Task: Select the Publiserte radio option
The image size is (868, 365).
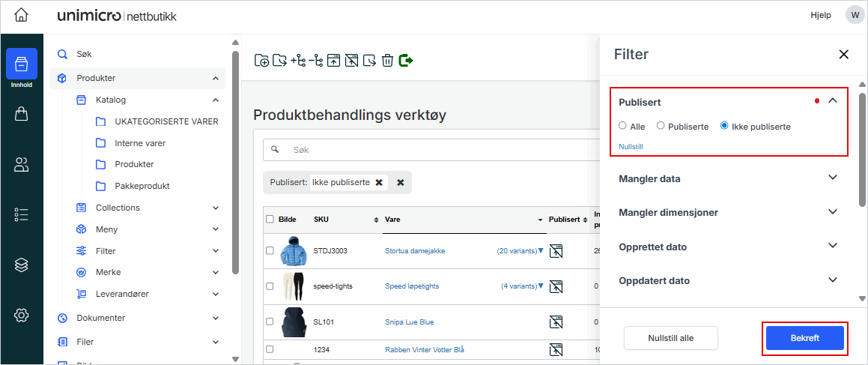Action: 661,127
